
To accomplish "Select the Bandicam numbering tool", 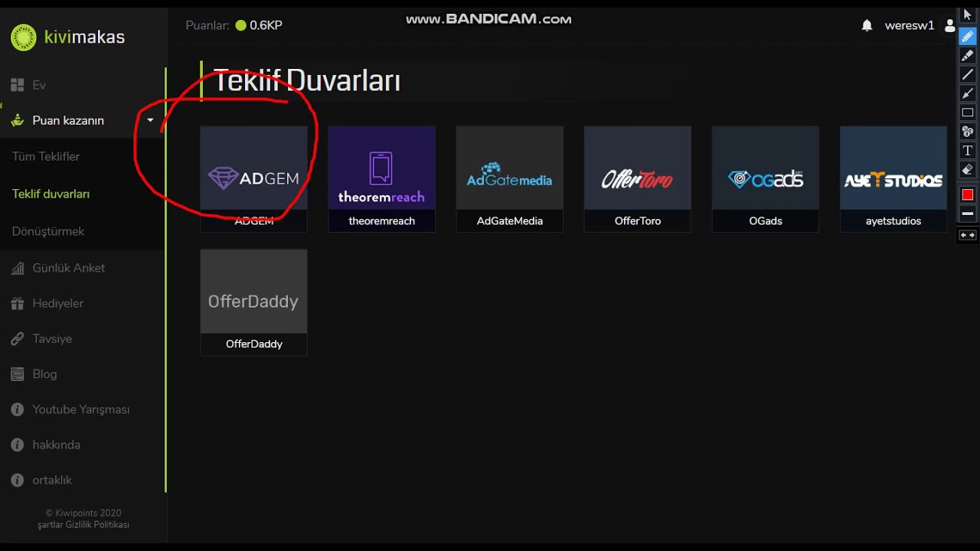I will coord(968,132).
